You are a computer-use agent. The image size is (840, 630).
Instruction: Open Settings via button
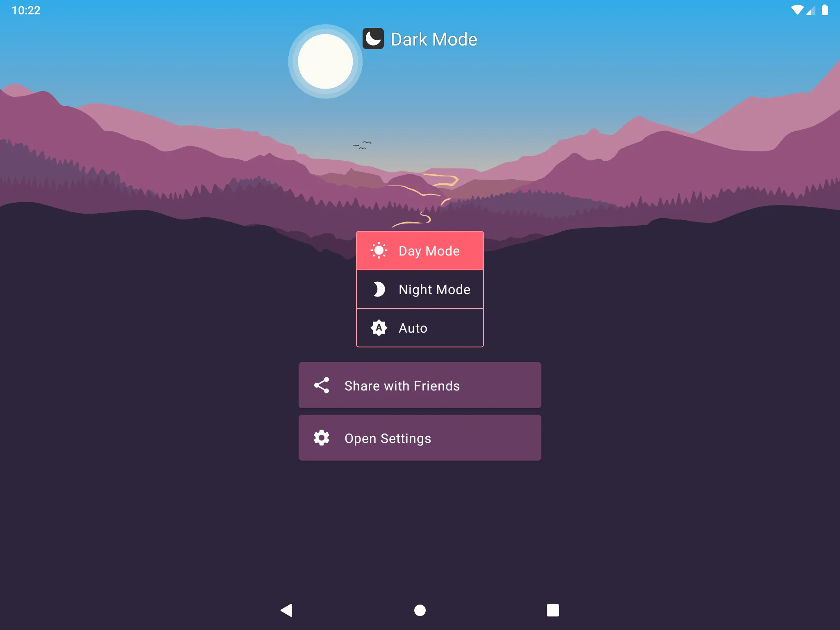point(420,437)
